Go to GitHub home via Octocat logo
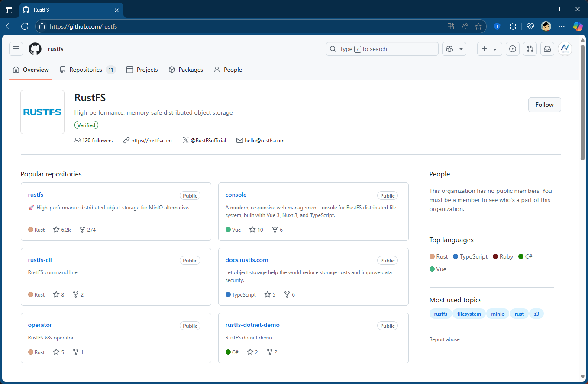This screenshot has height=384, width=588. pos(35,49)
